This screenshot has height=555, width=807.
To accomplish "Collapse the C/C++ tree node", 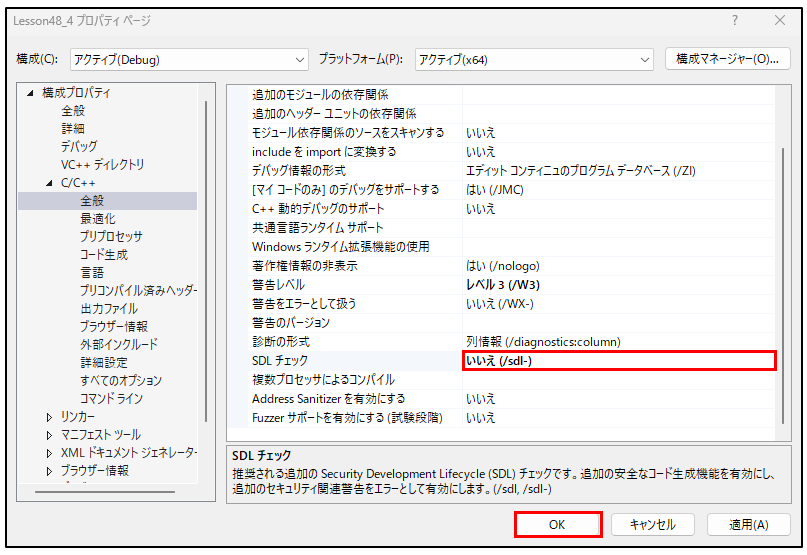I will [50, 183].
